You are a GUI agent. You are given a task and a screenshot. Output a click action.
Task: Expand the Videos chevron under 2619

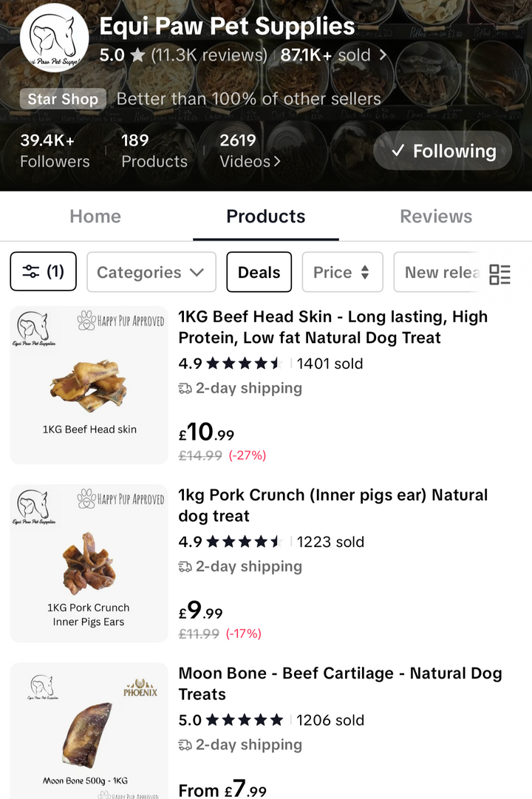pos(277,161)
